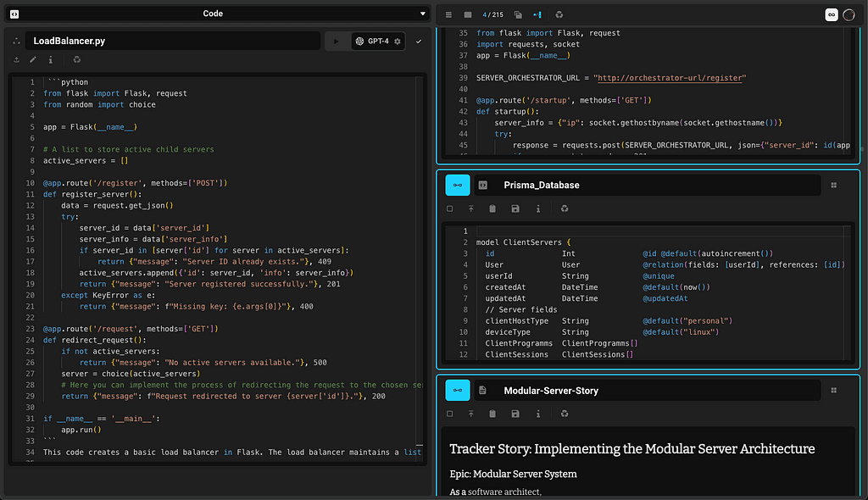Viewport: 868px width, 500px height.
Task: Edit the LoadBalancer.py file name field
Action: (x=173, y=41)
